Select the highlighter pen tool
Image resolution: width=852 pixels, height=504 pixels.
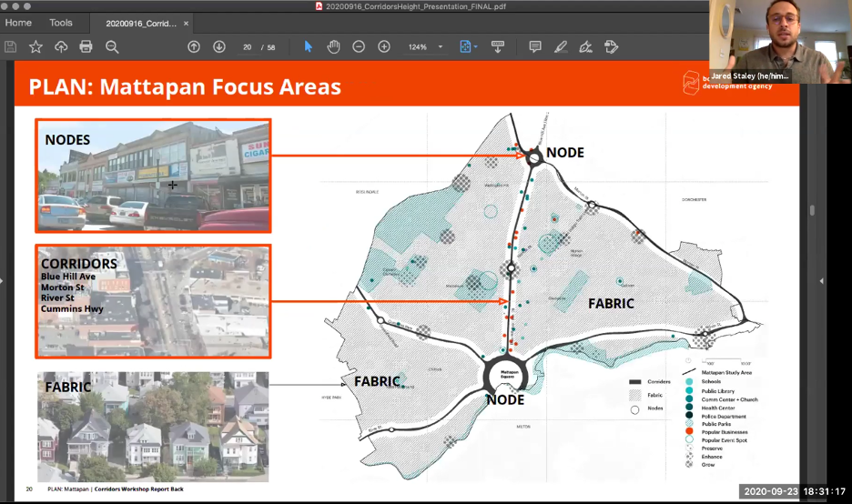[561, 46]
